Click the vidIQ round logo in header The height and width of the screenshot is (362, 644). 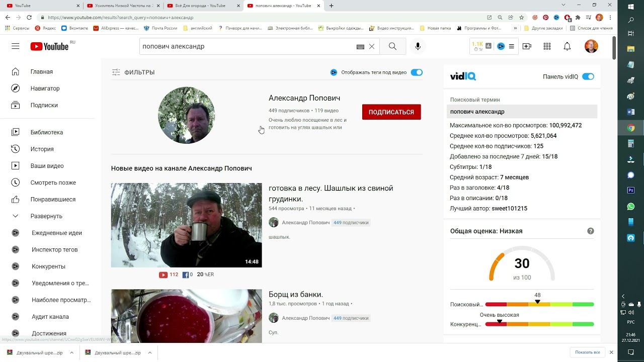(501, 46)
